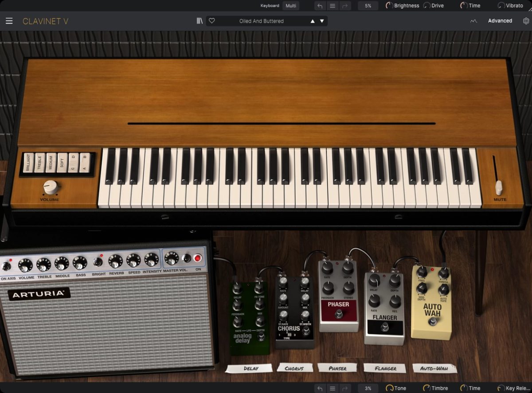Open history list icon beside the 5% readout

coord(332,6)
